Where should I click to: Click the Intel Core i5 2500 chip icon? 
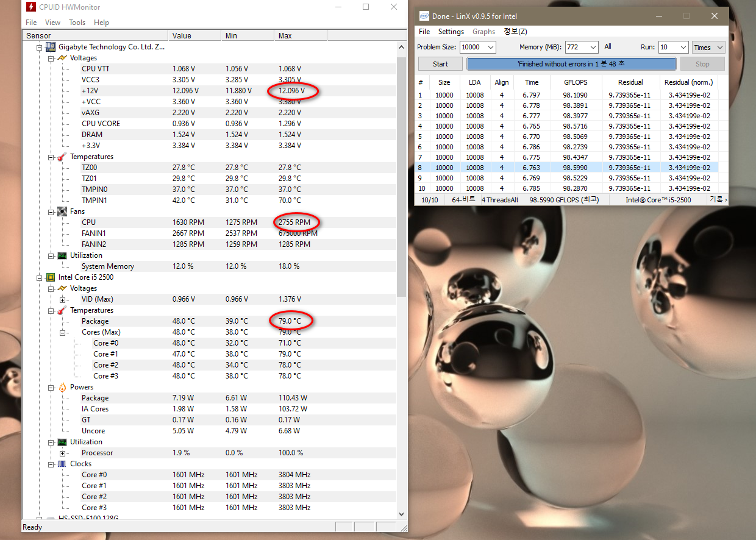(51, 277)
